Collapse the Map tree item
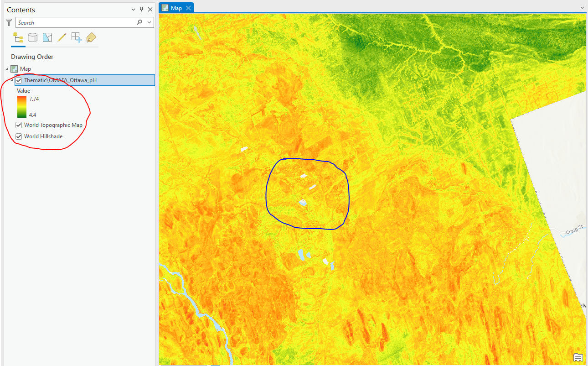 click(6, 68)
